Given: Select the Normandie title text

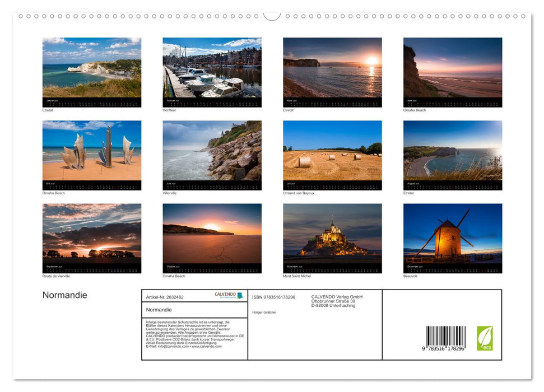Looking at the screenshot, I should pos(65,295).
